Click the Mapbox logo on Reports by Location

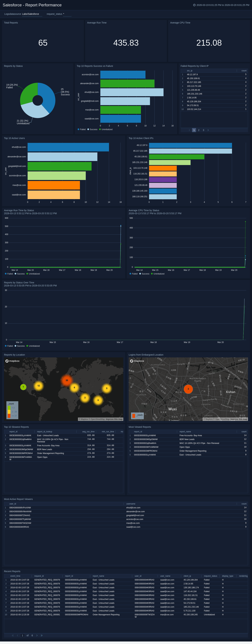12,361
